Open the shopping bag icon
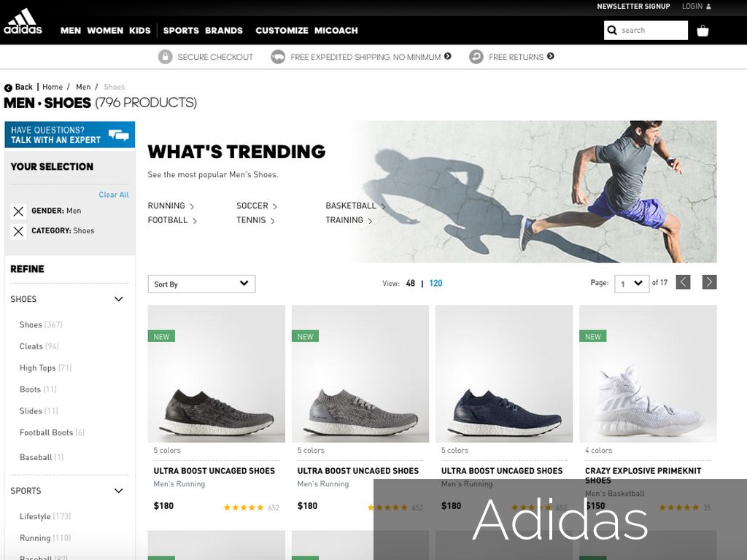Viewport: 747px width, 560px height. pyautogui.click(x=703, y=31)
